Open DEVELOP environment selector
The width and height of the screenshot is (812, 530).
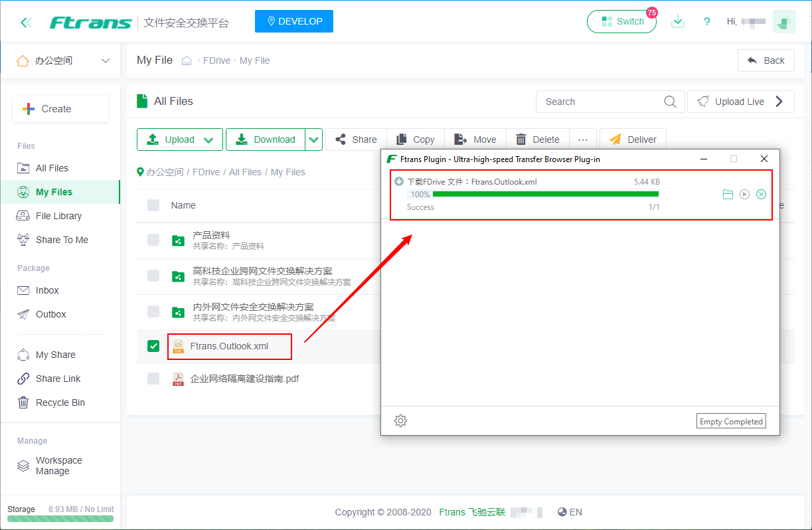(294, 21)
